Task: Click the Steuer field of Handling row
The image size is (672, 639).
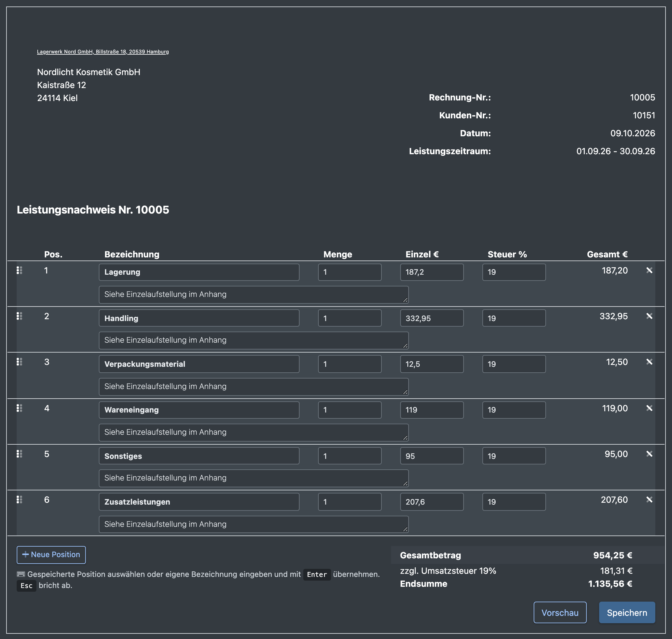Action: coord(514,318)
